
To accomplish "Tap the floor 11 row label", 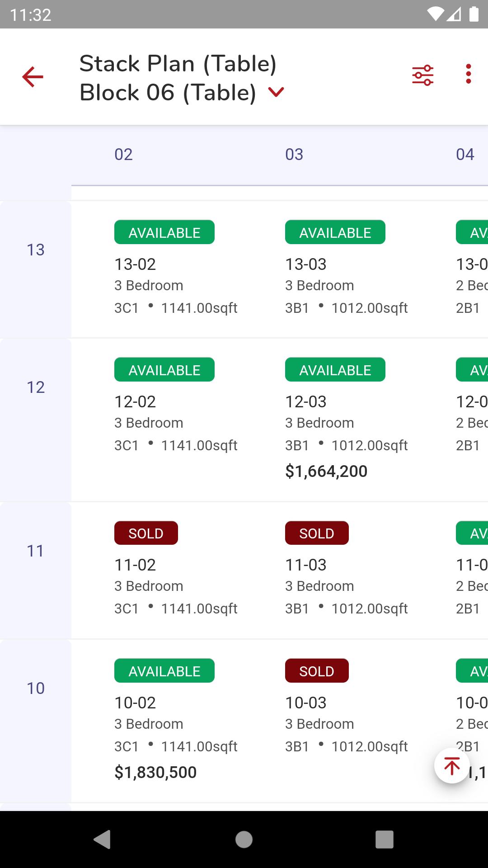I will pos(36,551).
